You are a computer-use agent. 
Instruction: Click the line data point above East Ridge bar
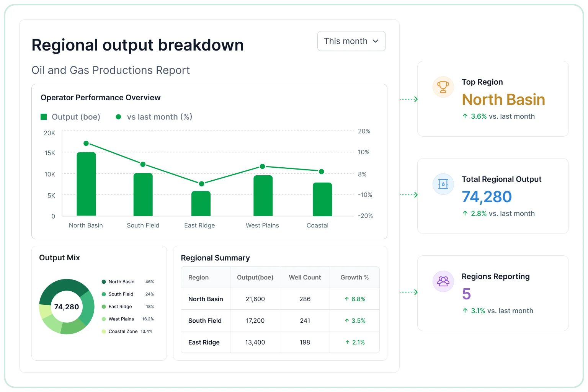click(x=201, y=184)
